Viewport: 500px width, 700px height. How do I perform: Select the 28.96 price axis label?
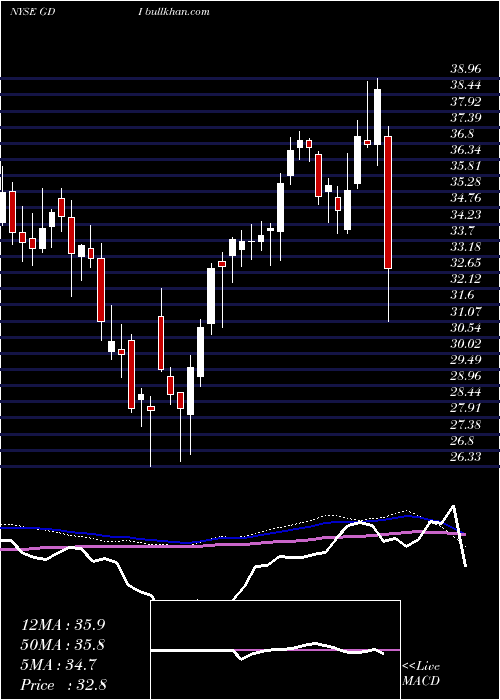(x=466, y=376)
